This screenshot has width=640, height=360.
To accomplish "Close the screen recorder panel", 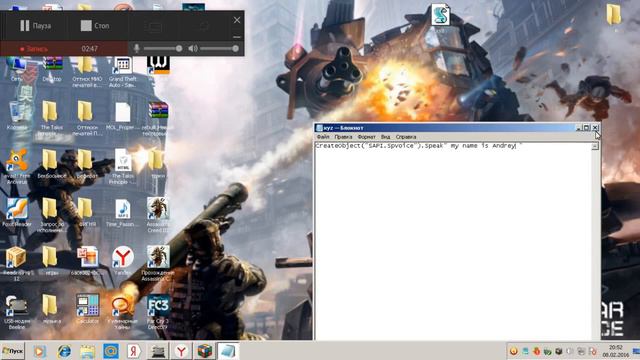I will (237, 20).
